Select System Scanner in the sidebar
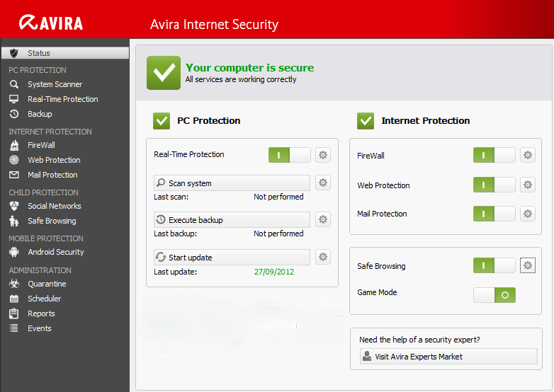The image size is (554, 392). point(55,84)
